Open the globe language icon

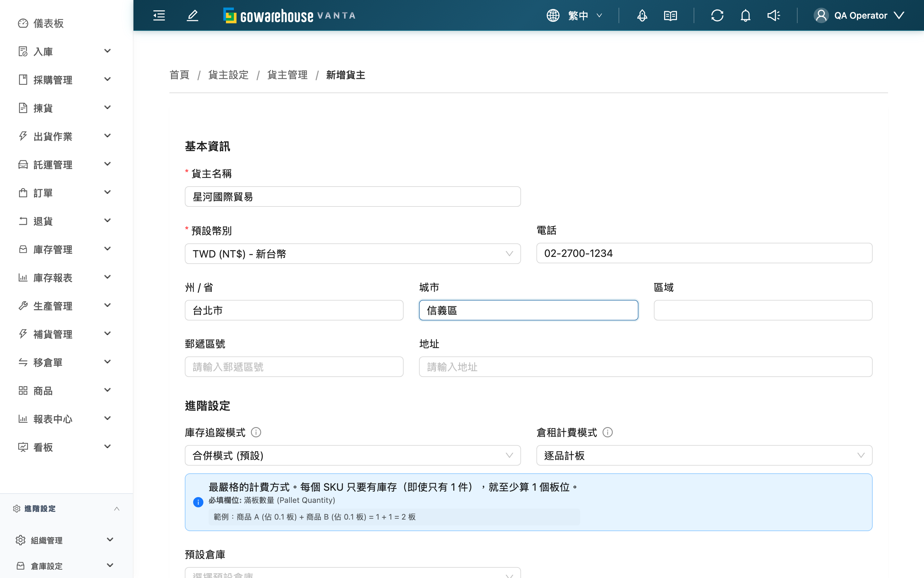tap(553, 16)
